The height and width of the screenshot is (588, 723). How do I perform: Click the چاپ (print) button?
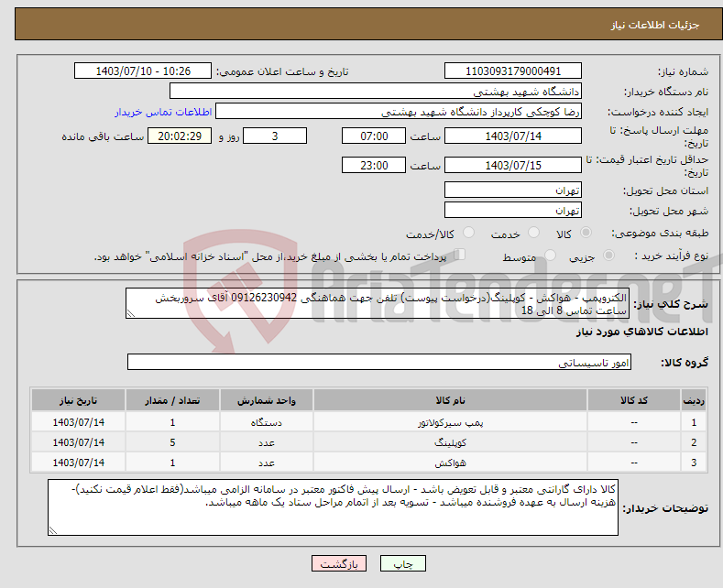[402, 563]
